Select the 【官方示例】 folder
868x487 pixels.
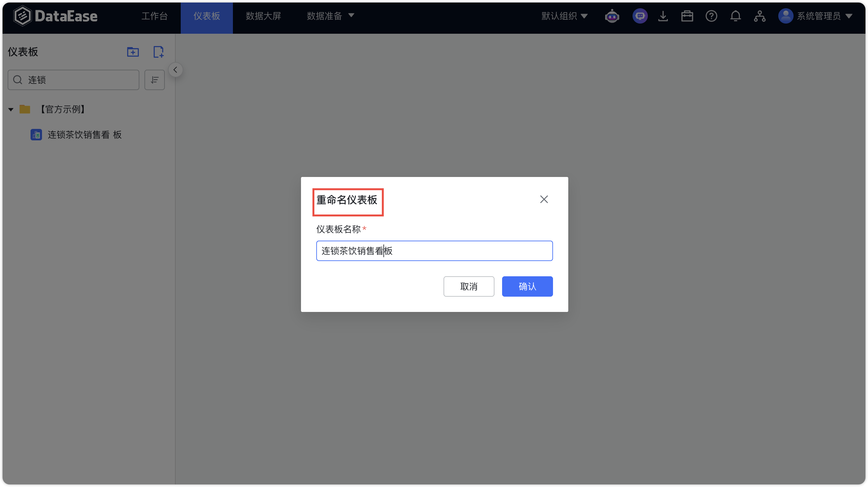pos(62,109)
